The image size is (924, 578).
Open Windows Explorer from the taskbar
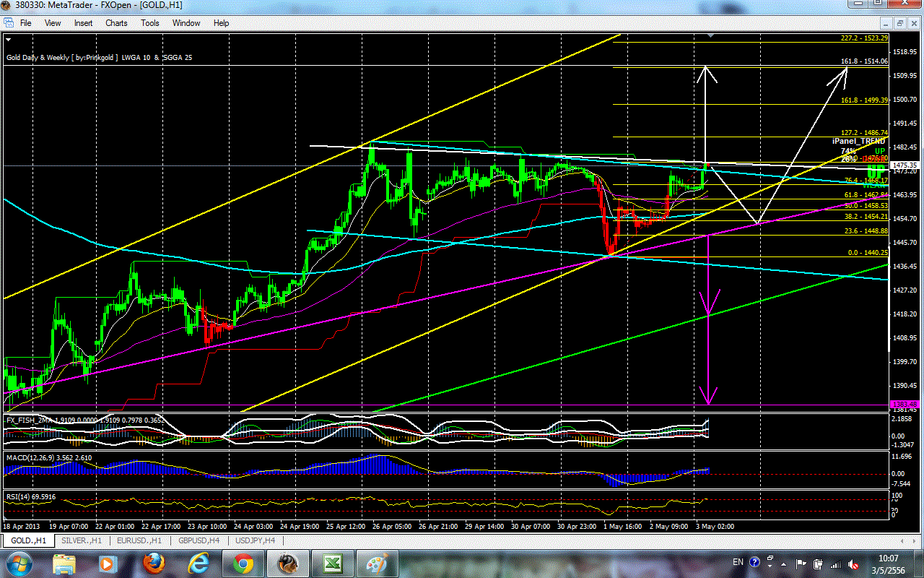[64, 564]
